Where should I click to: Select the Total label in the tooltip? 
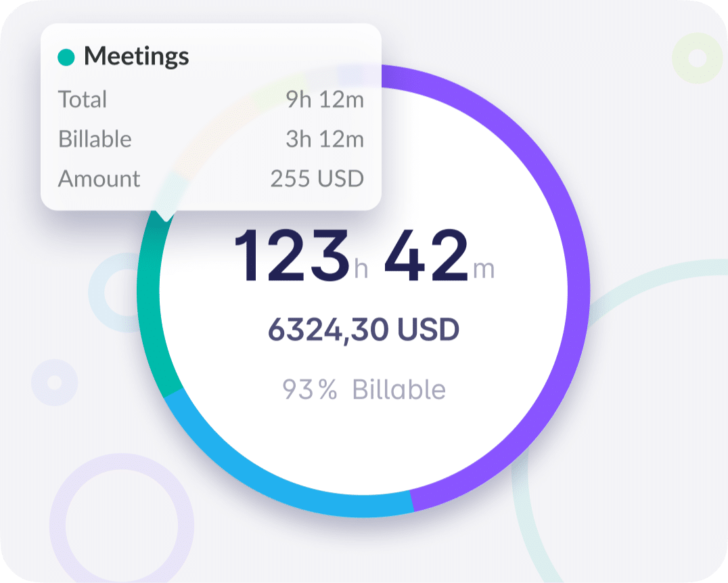point(83,100)
